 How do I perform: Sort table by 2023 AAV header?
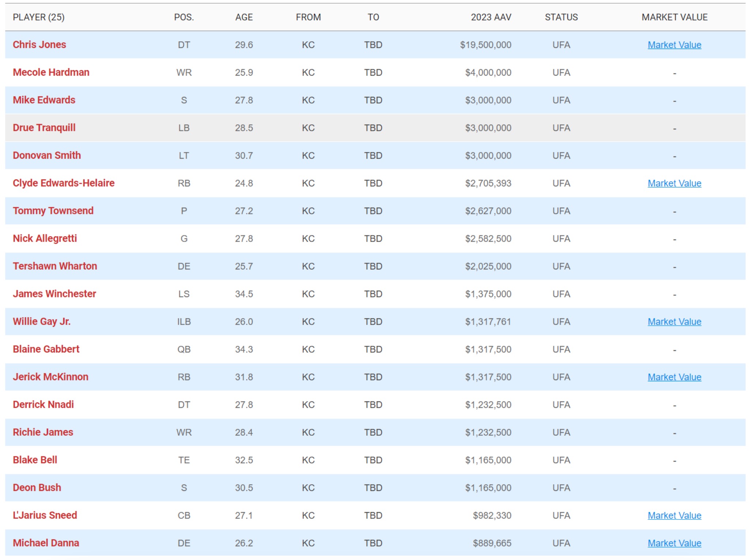(x=490, y=17)
